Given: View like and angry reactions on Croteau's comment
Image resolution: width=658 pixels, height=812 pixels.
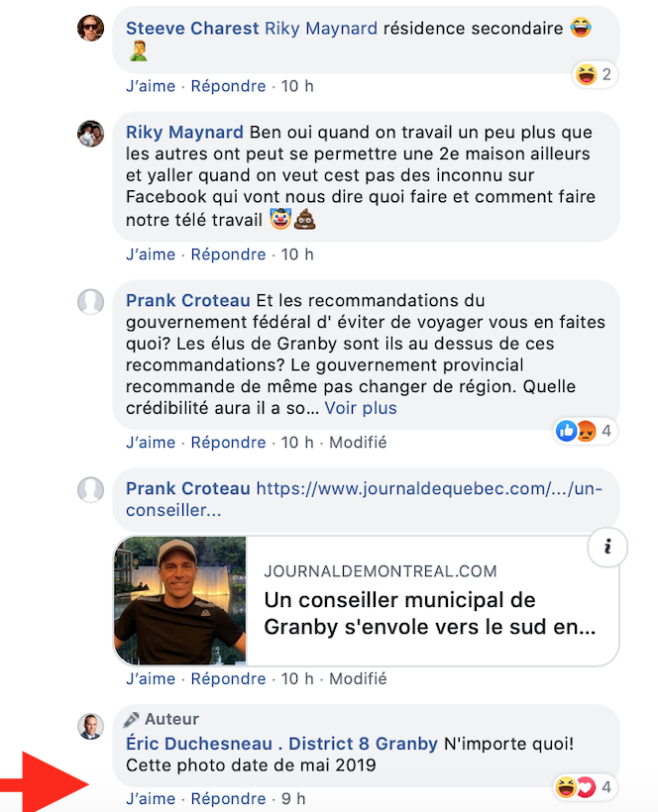Looking at the screenshot, I should coord(585,431).
